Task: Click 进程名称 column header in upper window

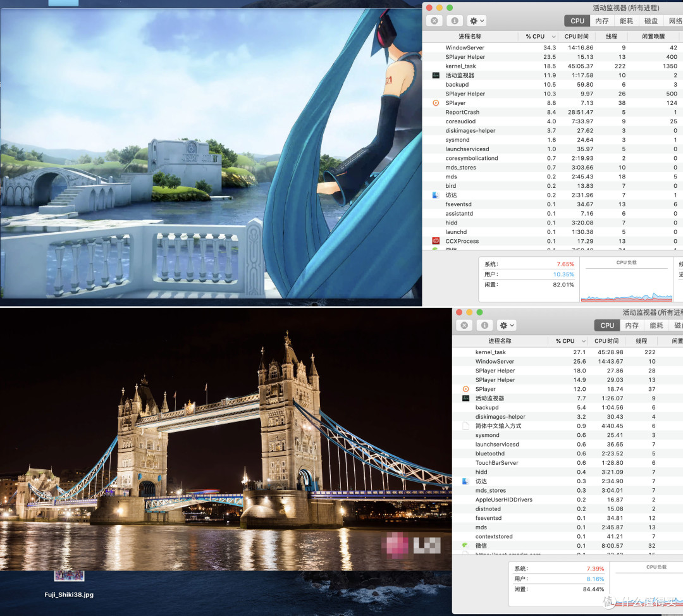Action: pyautogui.click(x=470, y=37)
